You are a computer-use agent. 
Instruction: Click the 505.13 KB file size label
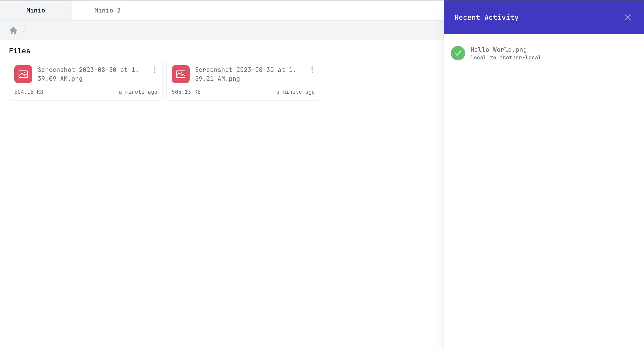pos(186,92)
